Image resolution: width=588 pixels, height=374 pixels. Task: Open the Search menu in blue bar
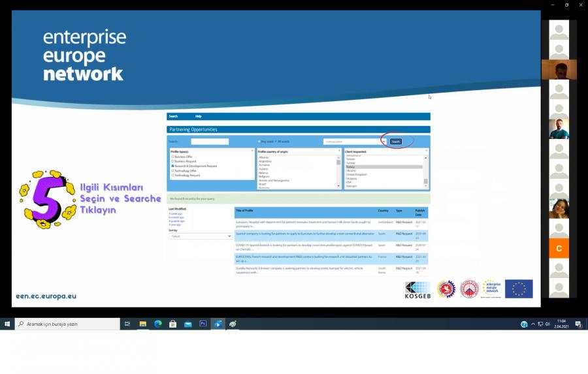pos(173,116)
